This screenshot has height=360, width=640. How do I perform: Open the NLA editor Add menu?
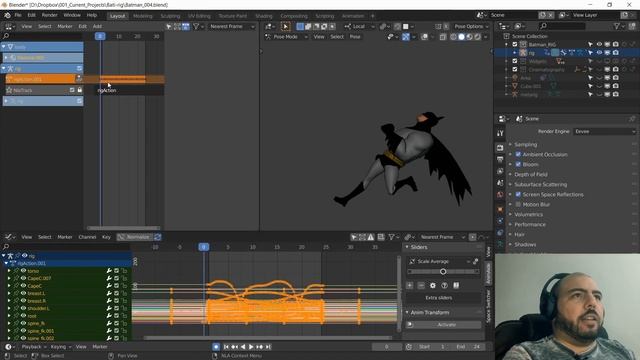97,26
